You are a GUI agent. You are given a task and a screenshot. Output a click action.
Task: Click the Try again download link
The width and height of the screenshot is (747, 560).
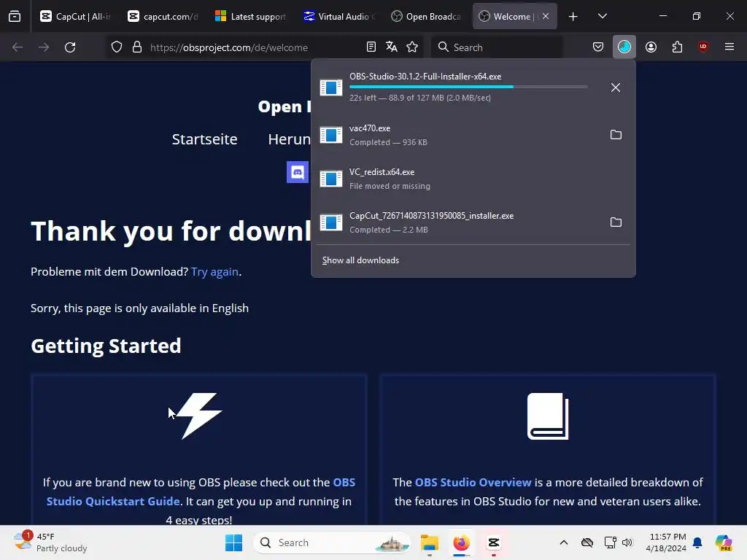(x=215, y=271)
